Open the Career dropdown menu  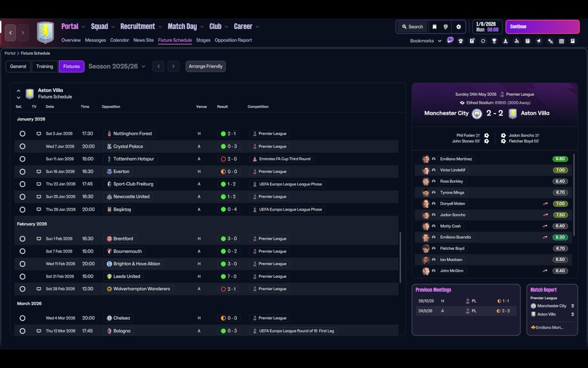coord(247,27)
